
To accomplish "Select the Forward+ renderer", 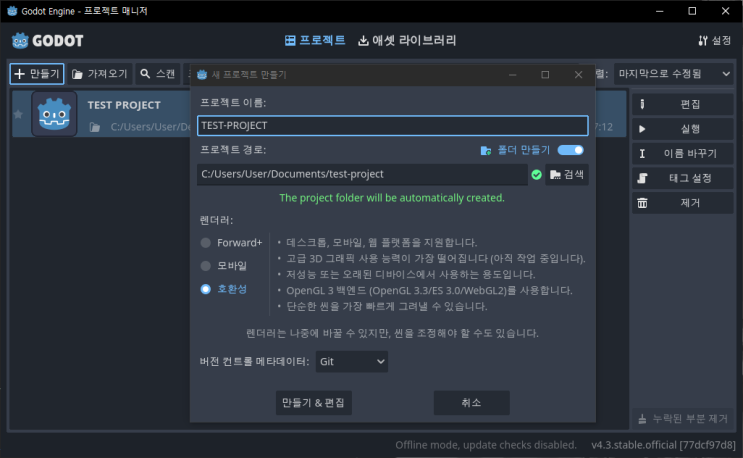I will (x=231, y=242).
